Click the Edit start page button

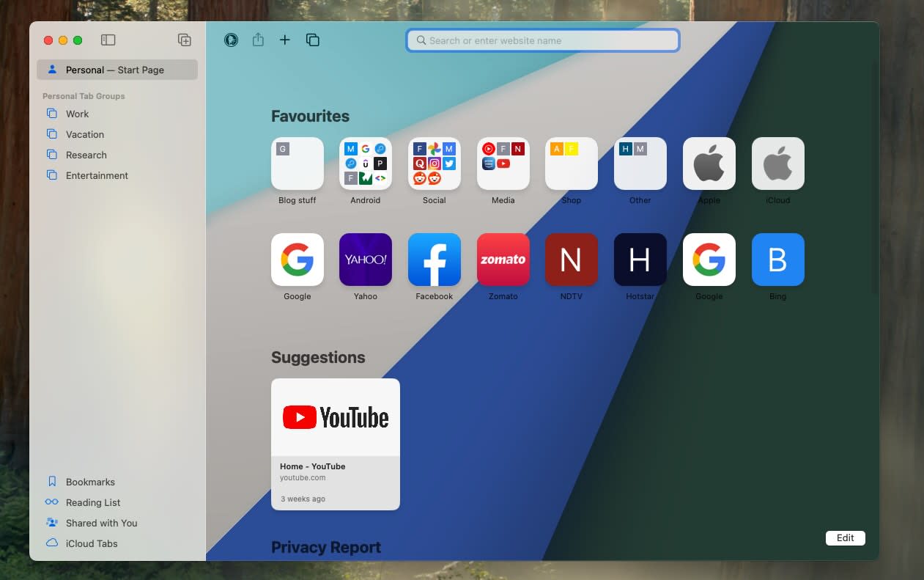[x=846, y=537]
